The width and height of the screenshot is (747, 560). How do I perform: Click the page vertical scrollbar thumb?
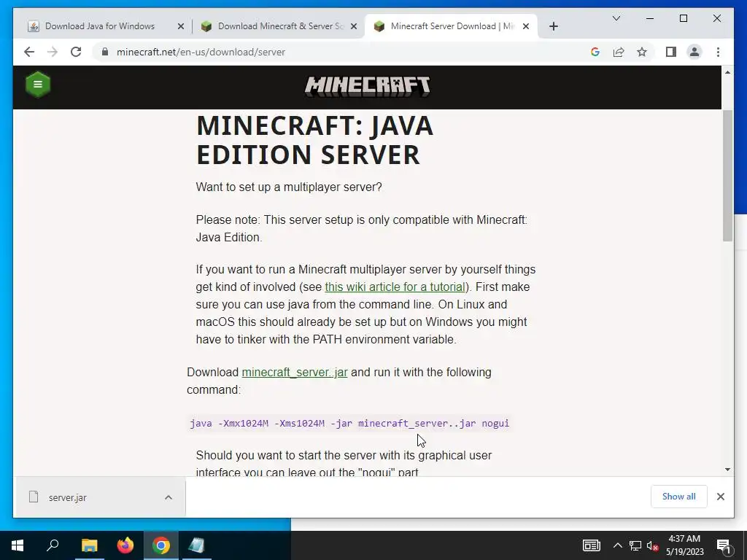[x=727, y=175]
